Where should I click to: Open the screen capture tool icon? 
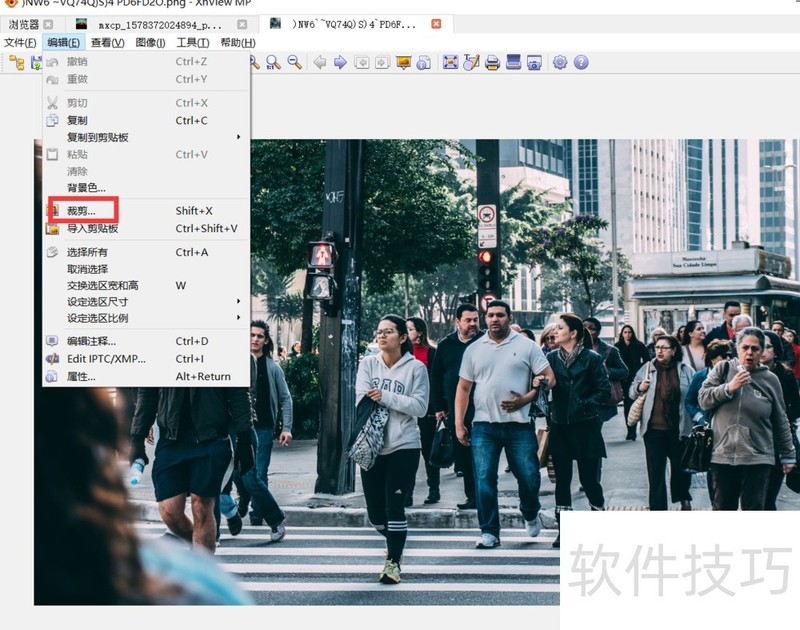click(534, 62)
